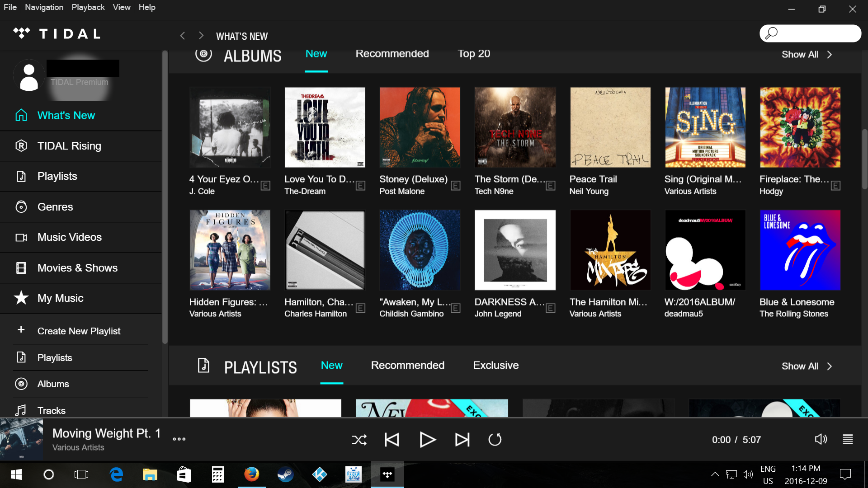Click the deadmau5 artist link
This screenshot has width=868, height=488.
[x=684, y=314]
